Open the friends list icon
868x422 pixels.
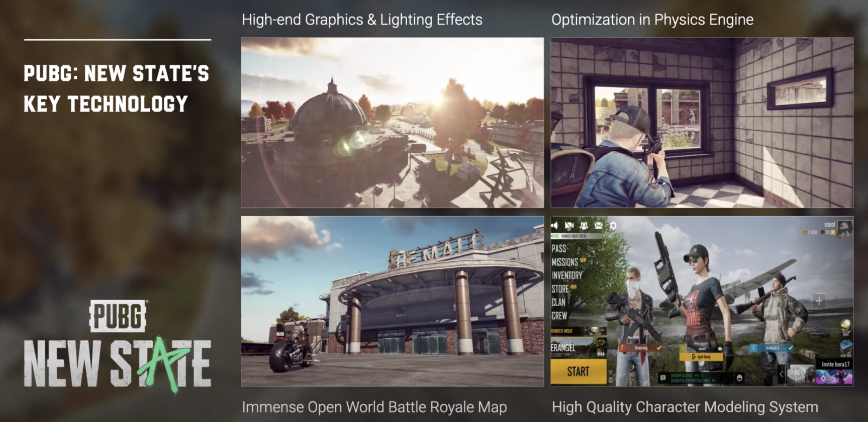(x=584, y=225)
